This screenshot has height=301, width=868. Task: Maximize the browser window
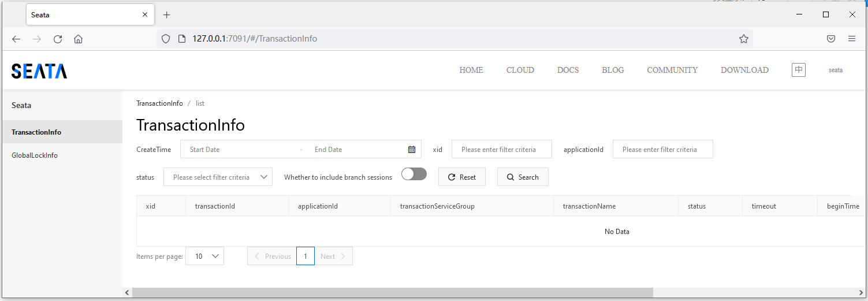[826, 14]
